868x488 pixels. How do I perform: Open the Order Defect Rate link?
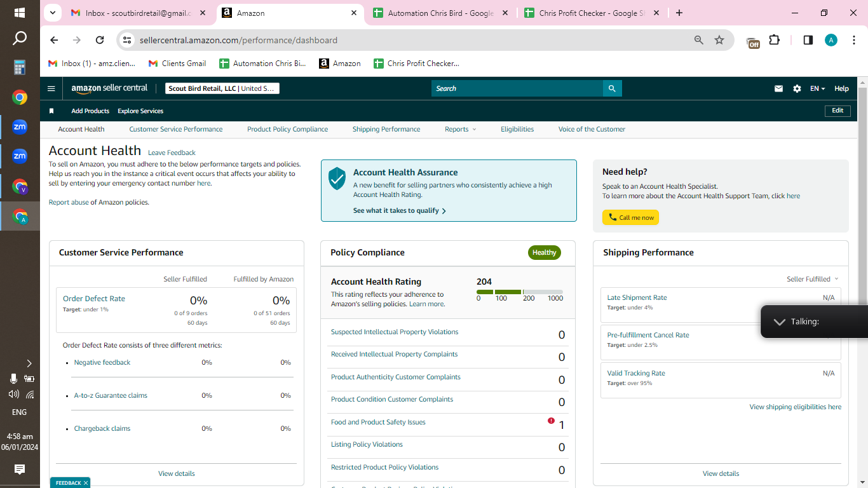pyautogui.click(x=94, y=299)
